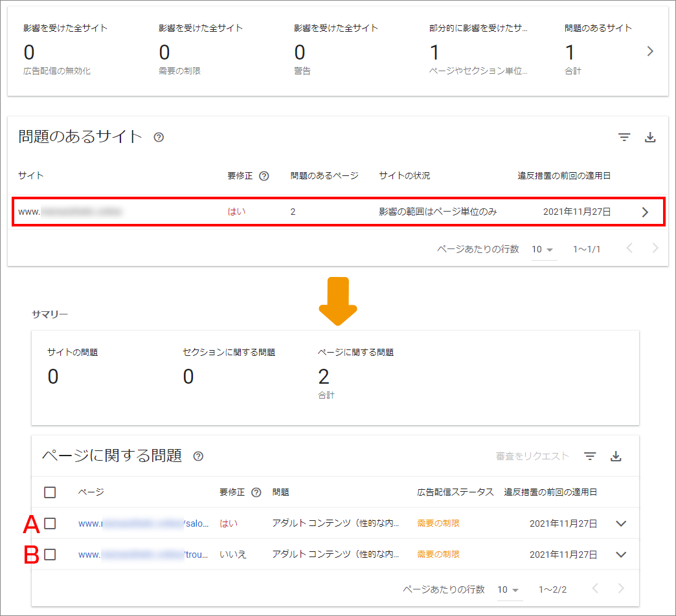
Task: Go to previous page of page issues table
Action: click(x=595, y=588)
